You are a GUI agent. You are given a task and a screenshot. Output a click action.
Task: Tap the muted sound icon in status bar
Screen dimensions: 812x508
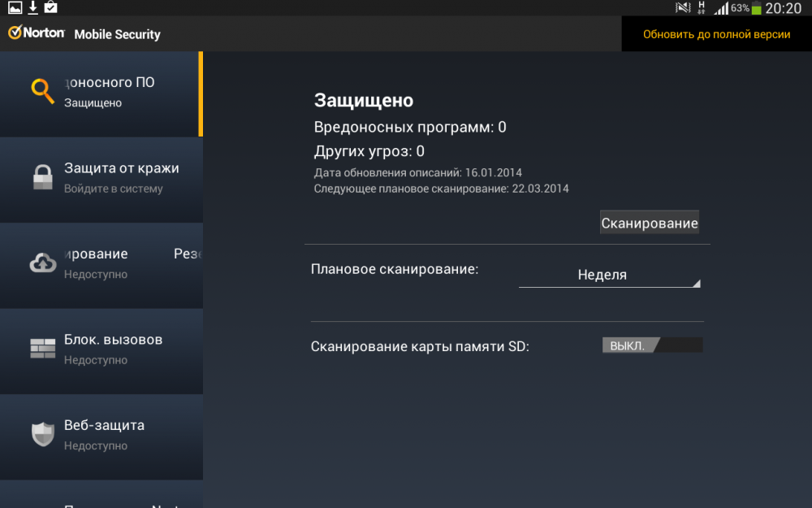point(683,8)
